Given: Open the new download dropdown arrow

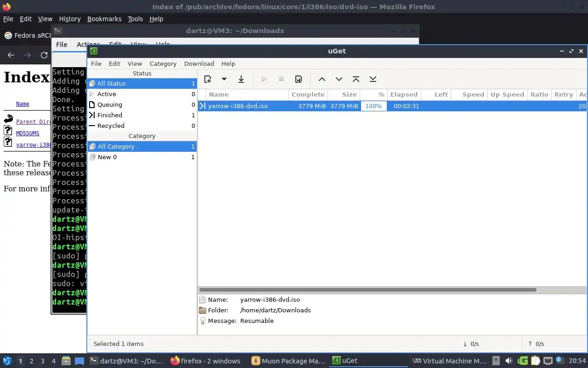Looking at the screenshot, I should [x=224, y=79].
